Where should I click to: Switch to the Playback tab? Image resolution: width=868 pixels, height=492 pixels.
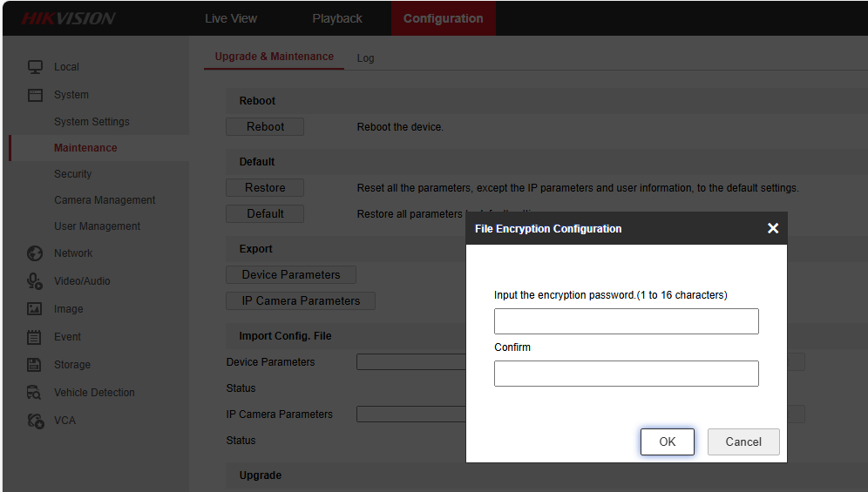(337, 18)
